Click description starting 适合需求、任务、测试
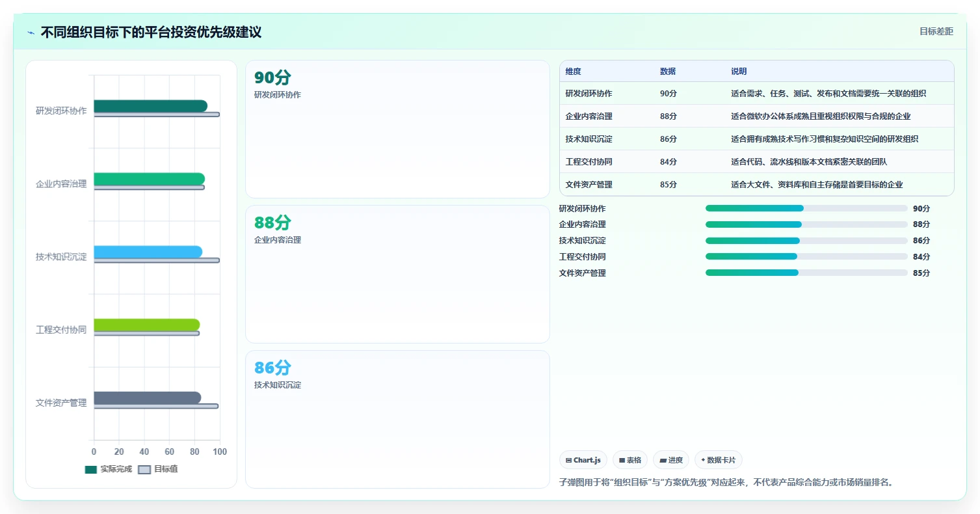 pyautogui.click(x=828, y=94)
